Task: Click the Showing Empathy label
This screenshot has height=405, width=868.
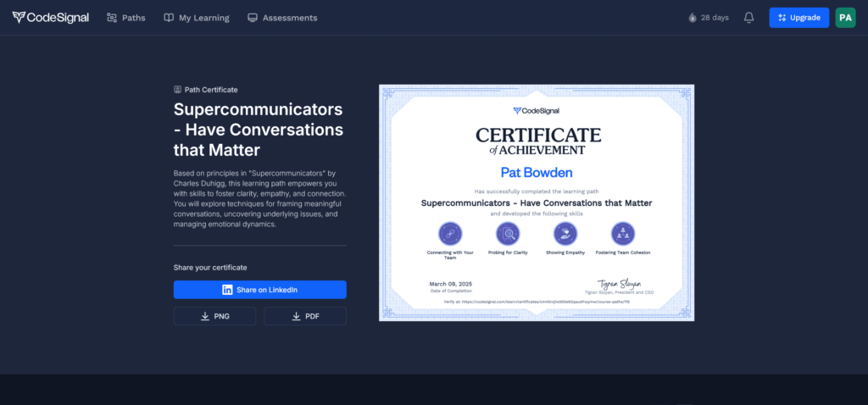Action: coord(565,252)
